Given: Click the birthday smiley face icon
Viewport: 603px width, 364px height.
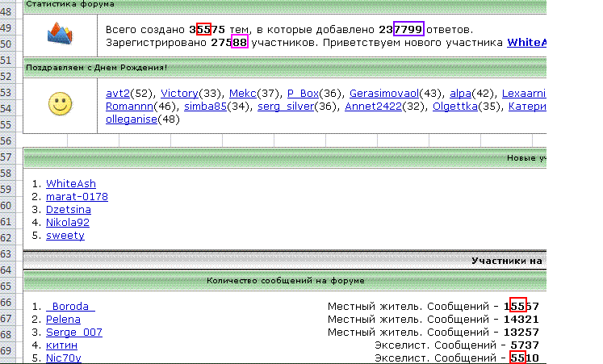Looking at the screenshot, I should (x=60, y=104).
